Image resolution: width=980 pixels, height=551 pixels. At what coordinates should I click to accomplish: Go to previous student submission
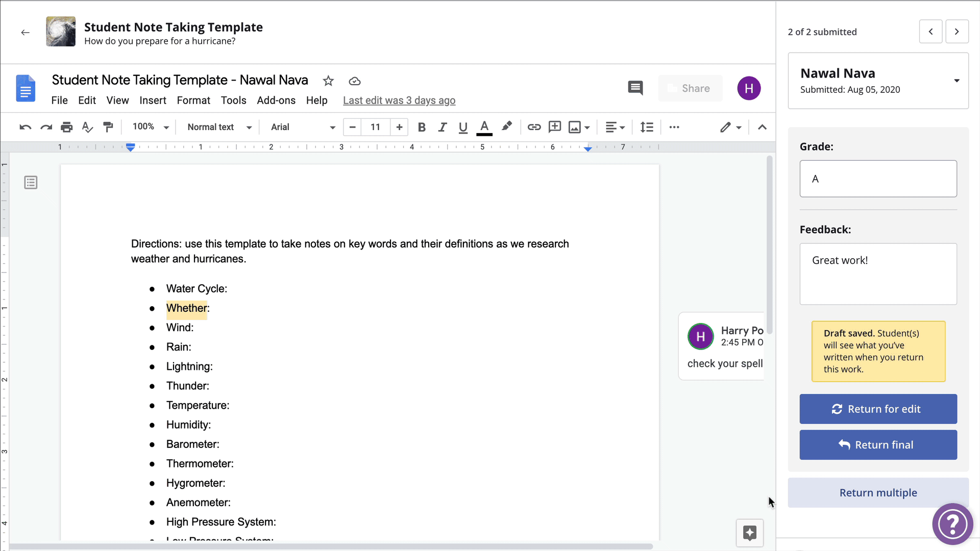pos(930,32)
